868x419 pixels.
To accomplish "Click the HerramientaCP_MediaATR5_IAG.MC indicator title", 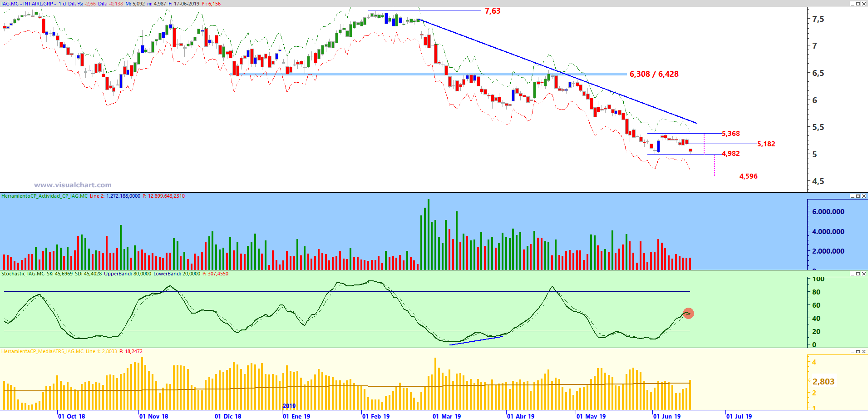I will pos(43,351).
